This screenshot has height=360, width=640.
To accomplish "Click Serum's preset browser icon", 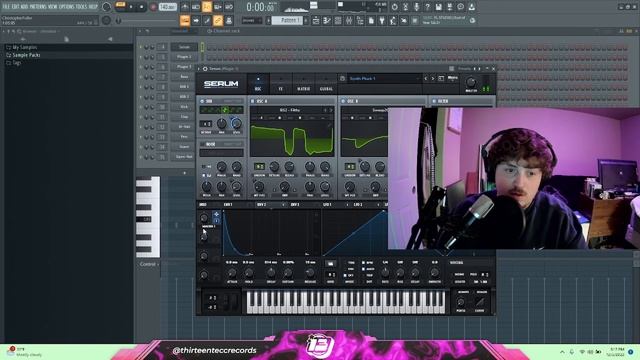I will pyautogui.click(x=441, y=78).
